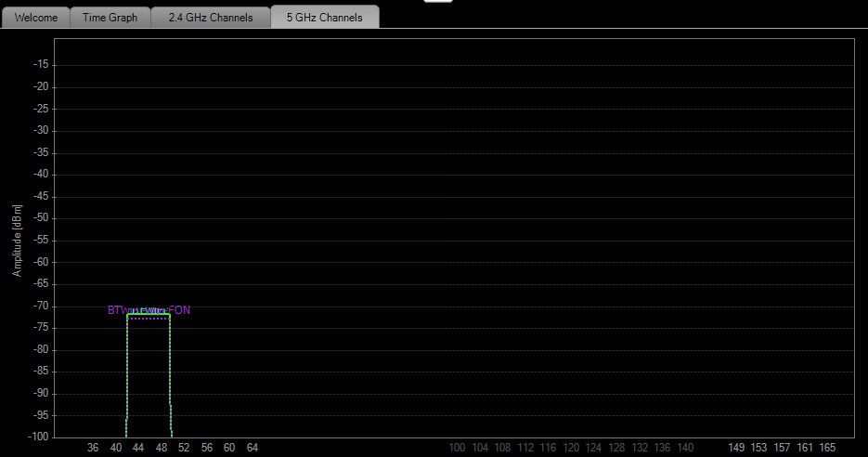The image size is (868, 457).
Task: Click the Amplitude [dBm] axis title
Action: [17, 241]
